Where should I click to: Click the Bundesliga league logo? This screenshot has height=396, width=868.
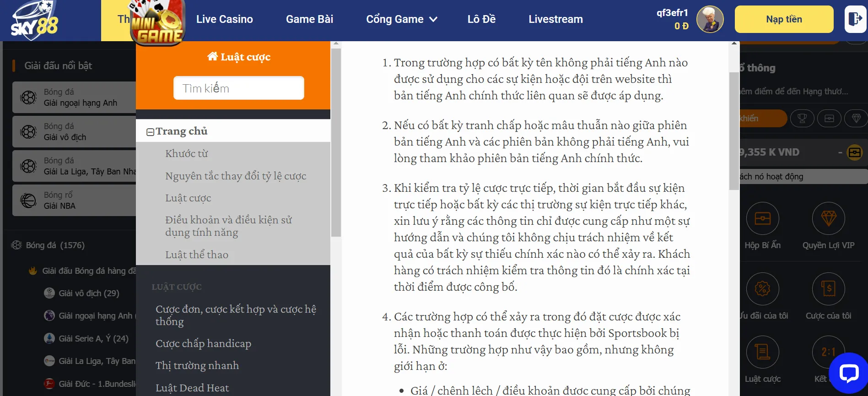[49, 384]
